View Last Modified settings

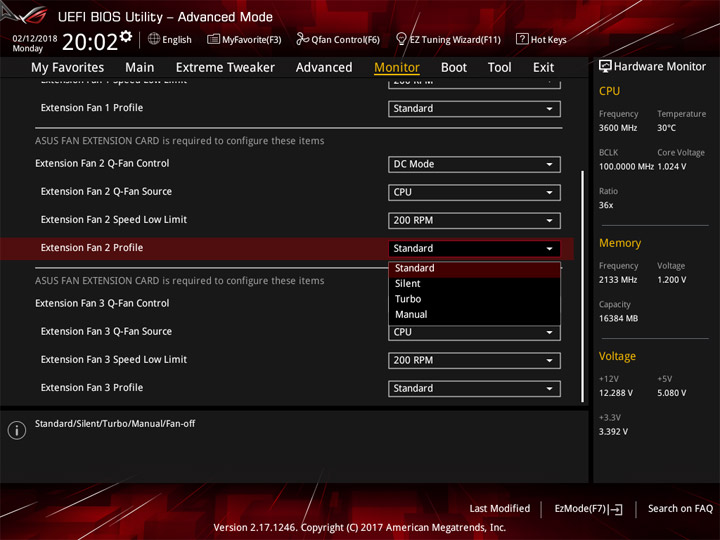pos(500,508)
